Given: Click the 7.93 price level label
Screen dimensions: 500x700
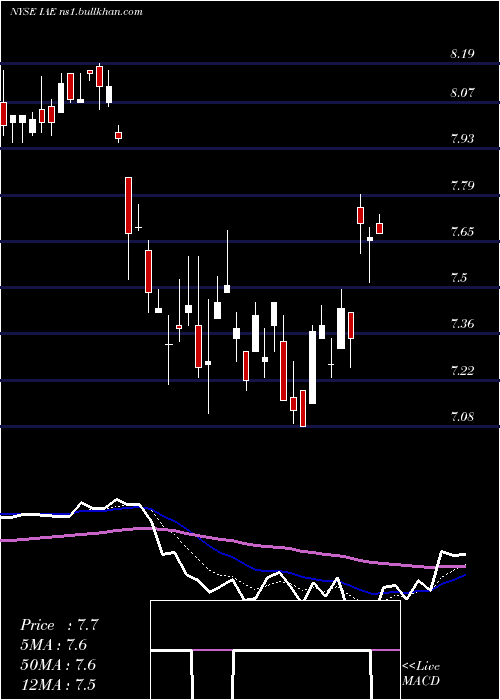Looking at the screenshot, I should (462, 138).
